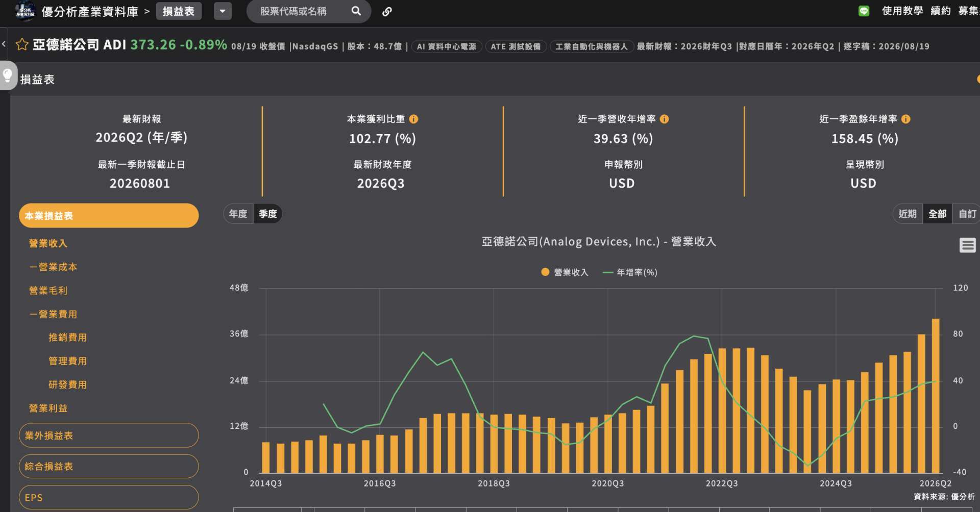This screenshot has width=980, height=512.
Task: Click the 373.26 stock price
Action: click(x=153, y=44)
